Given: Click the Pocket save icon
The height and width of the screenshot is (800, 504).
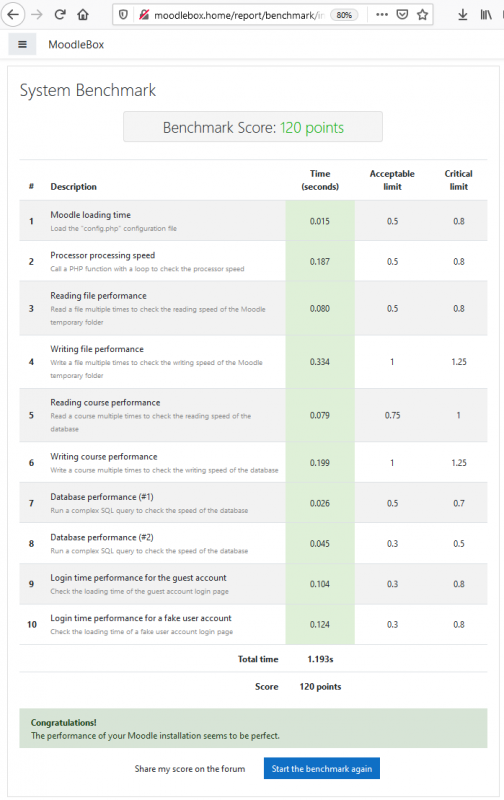Looking at the screenshot, I should click(402, 14).
